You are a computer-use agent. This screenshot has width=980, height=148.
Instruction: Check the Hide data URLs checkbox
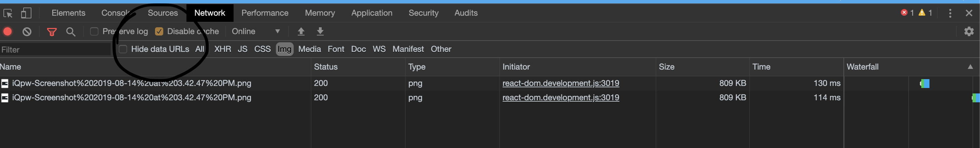pyautogui.click(x=123, y=49)
